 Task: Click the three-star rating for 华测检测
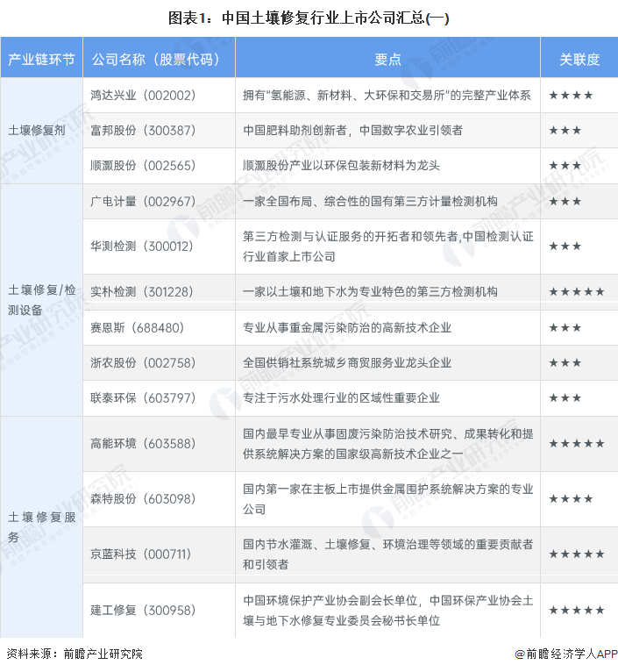tap(565, 247)
